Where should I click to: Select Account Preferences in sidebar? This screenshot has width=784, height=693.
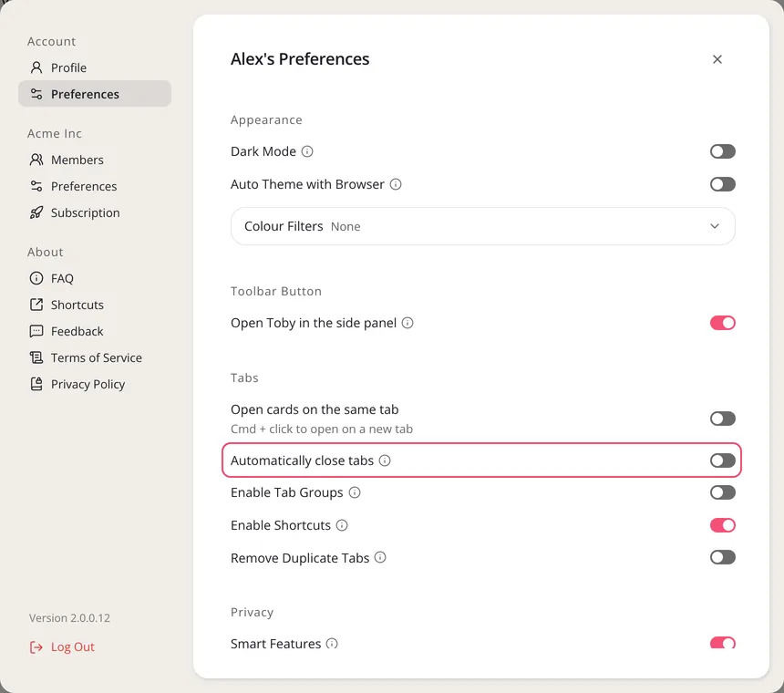point(95,94)
